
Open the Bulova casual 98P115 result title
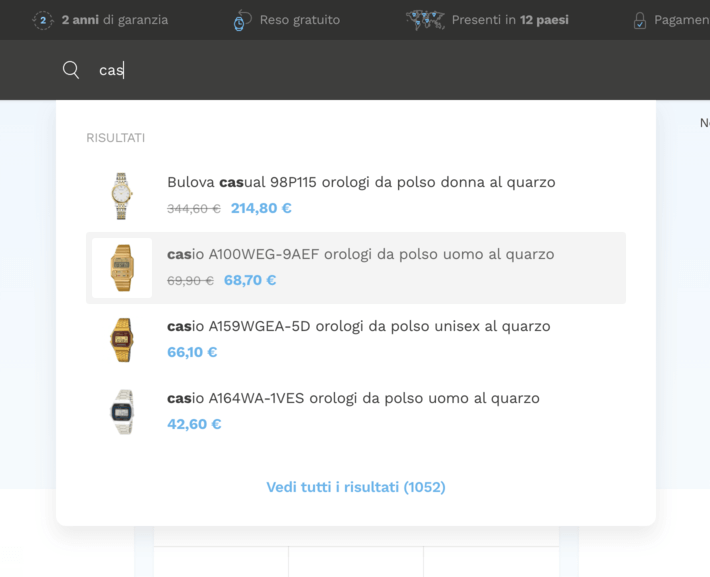pos(361,182)
